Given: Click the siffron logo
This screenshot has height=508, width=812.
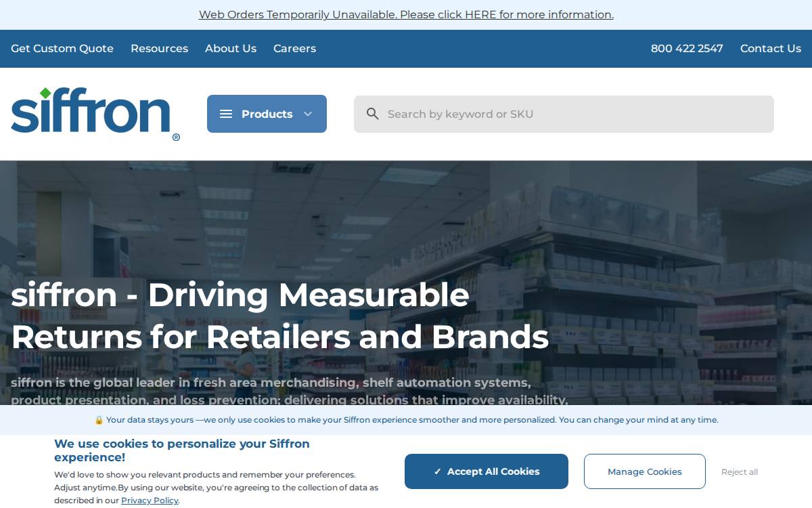Looking at the screenshot, I should 95,114.
